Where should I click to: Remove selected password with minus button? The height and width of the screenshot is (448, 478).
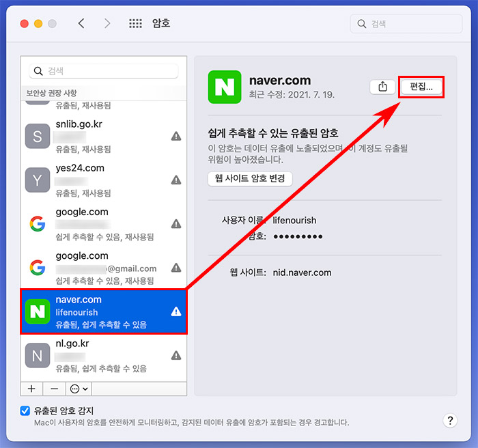pos(54,389)
